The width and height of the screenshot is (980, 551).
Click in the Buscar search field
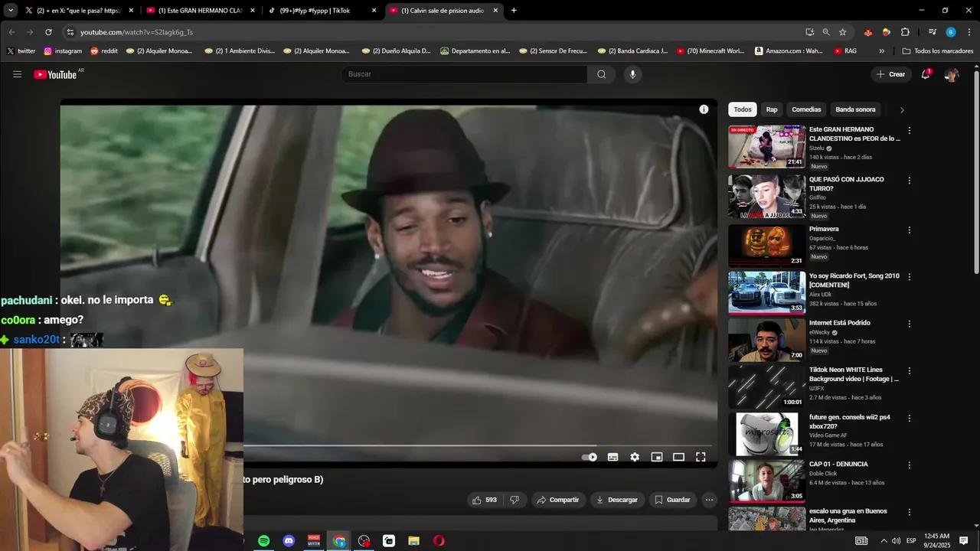(464, 74)
